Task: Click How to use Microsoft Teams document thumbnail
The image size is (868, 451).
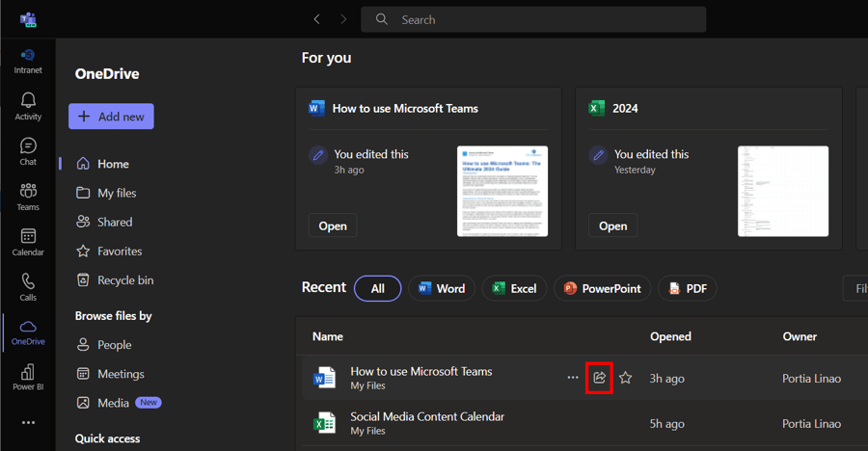Action: [x=502, y=191]
